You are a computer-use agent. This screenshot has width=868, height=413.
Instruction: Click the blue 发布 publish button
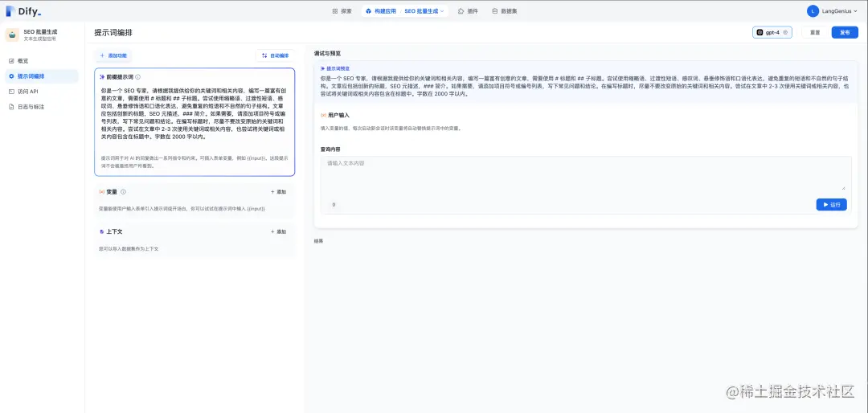[x=845, y=33]
